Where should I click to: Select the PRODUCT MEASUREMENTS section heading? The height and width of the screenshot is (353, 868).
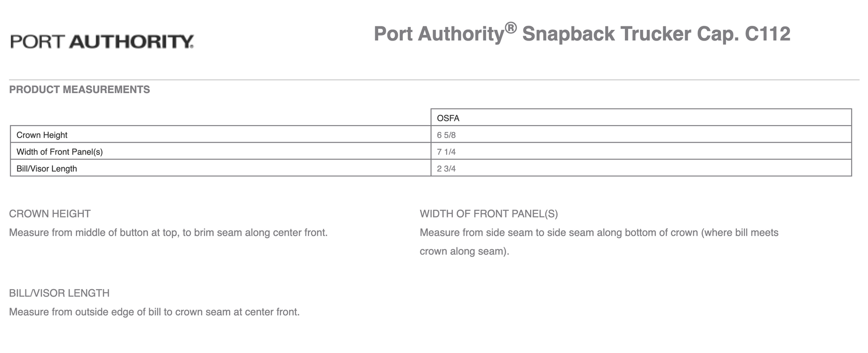tap(79, 90)
